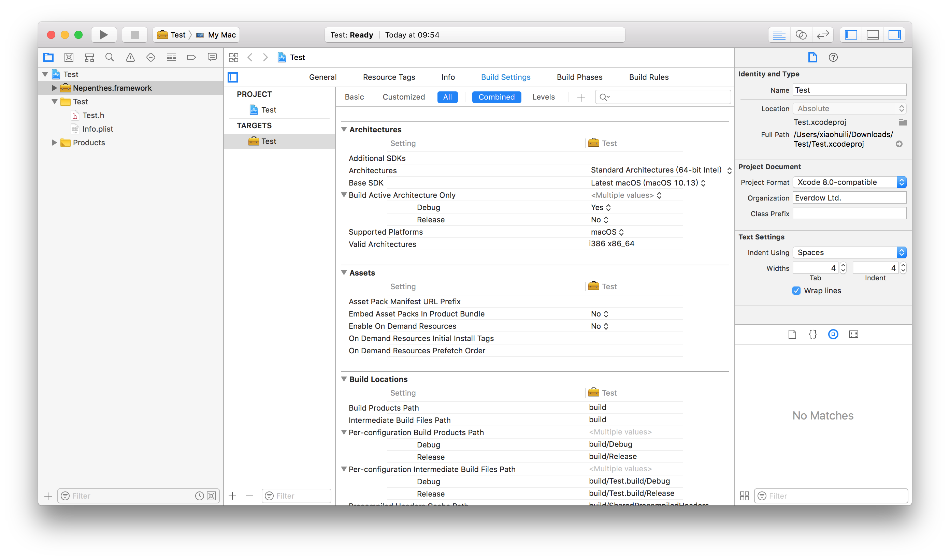Open the Breakpoint navigator
Viewport: 950px width, 560px height.
tap(191, 57)
